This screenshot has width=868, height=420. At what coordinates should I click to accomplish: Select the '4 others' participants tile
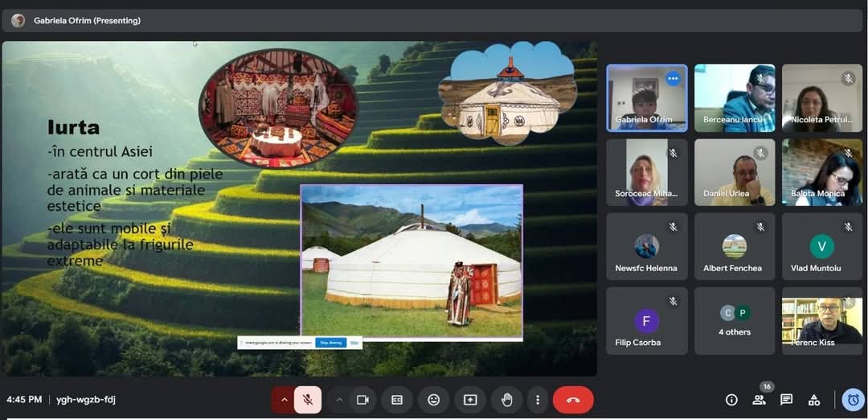[735, 321]
